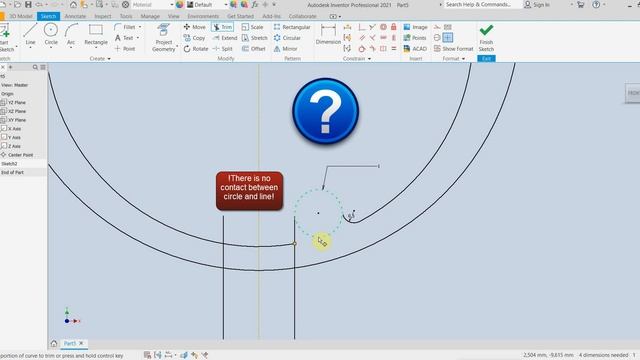Screen dimensions: 640x360
Task: Import Points into the sketch
Action: [415, 38]
